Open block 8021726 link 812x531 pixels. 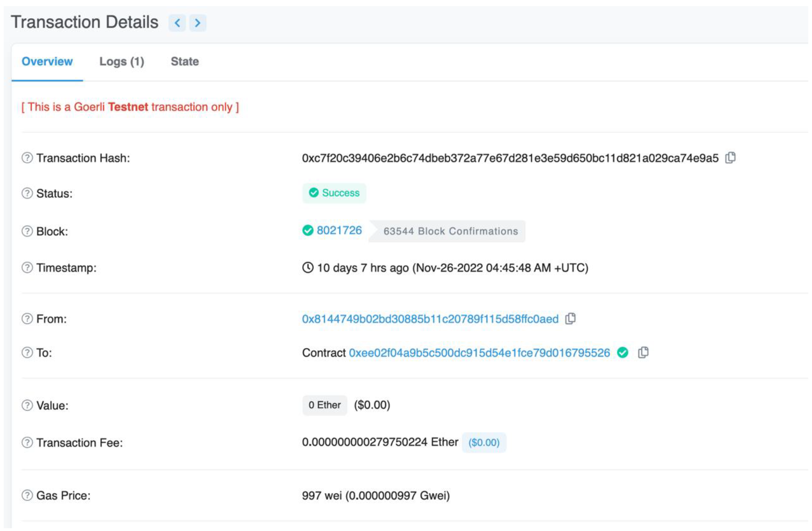click(339, 230)
